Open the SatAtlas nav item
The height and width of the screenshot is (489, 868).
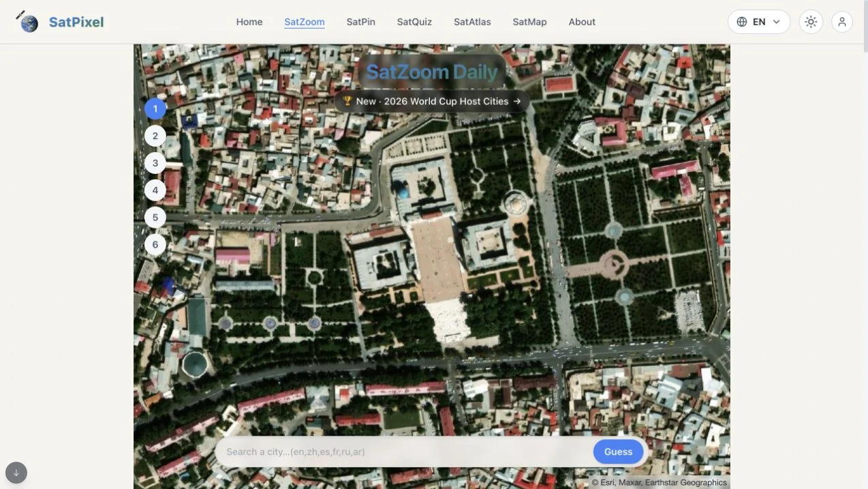click(472, 22)
